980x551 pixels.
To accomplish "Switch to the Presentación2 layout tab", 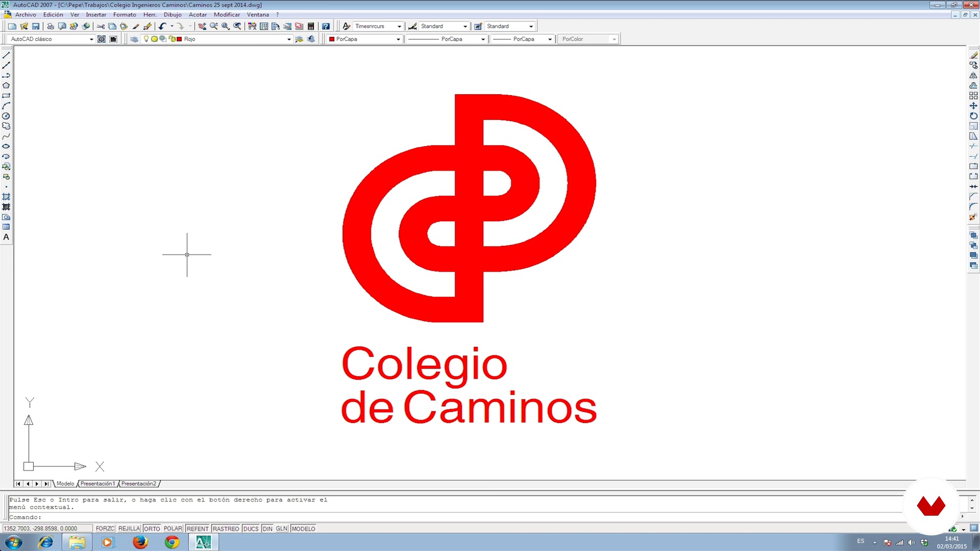I will [x=139, y=484].
